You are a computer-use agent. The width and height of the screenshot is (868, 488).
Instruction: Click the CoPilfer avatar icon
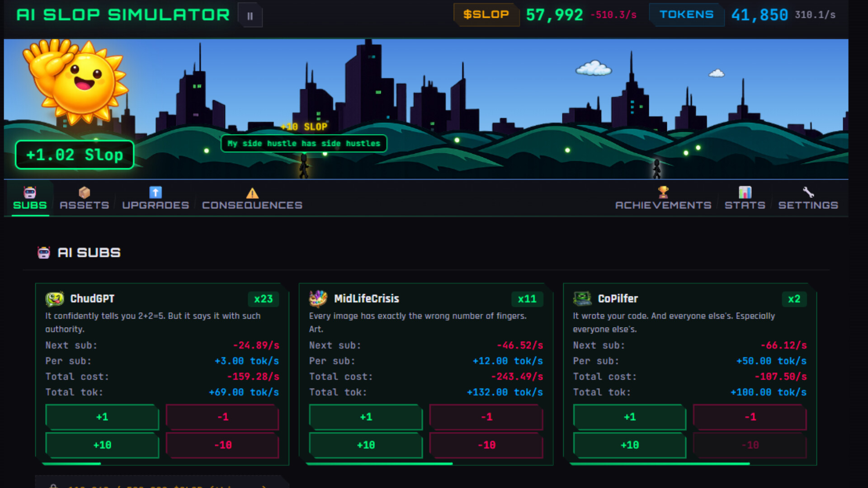(x=582, y=299)
